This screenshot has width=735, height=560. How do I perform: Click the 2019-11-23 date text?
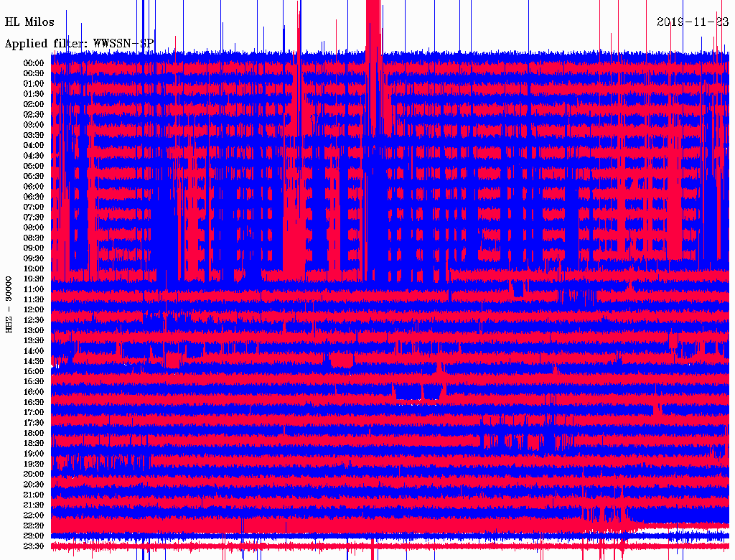click(x=693, y=22)
